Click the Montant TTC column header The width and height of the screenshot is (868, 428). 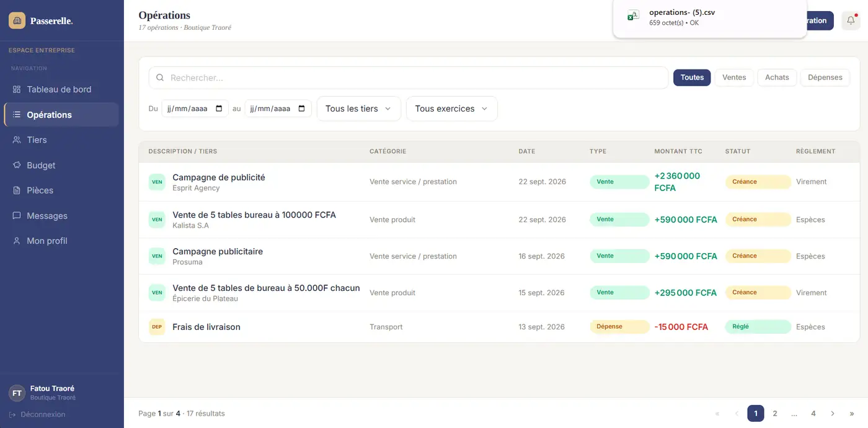(678, 151)
